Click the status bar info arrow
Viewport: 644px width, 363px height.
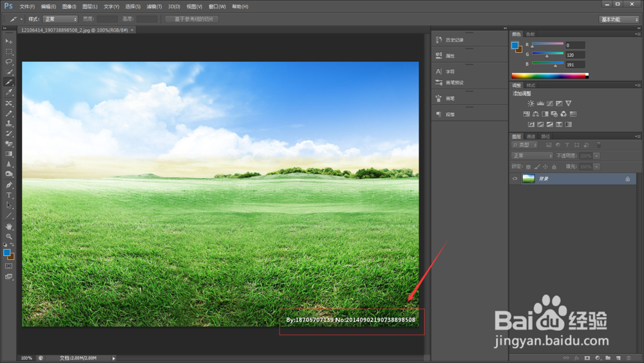pyautogui.click(x=114, y=358)
